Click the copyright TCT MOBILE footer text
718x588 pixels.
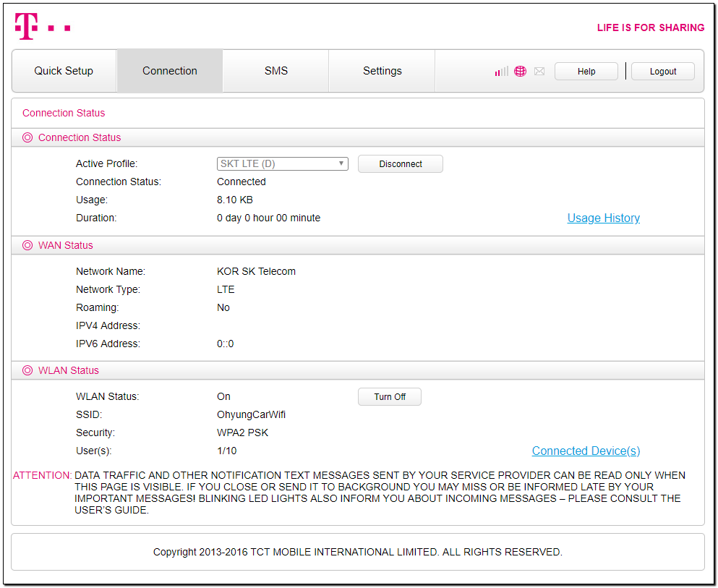point(358,552)
